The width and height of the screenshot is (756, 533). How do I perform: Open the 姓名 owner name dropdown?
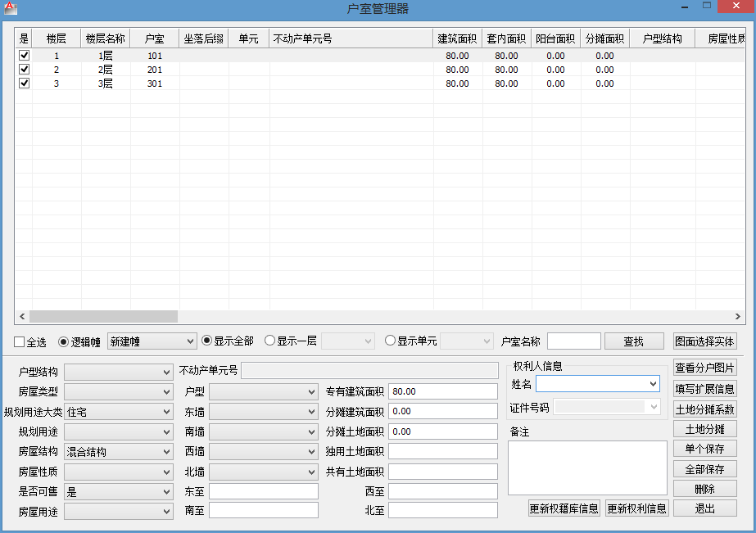click(598, 384)
